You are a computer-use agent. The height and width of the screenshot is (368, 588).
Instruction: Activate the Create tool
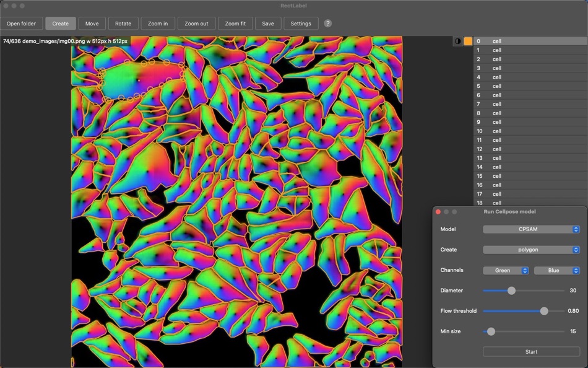(61, 24)
